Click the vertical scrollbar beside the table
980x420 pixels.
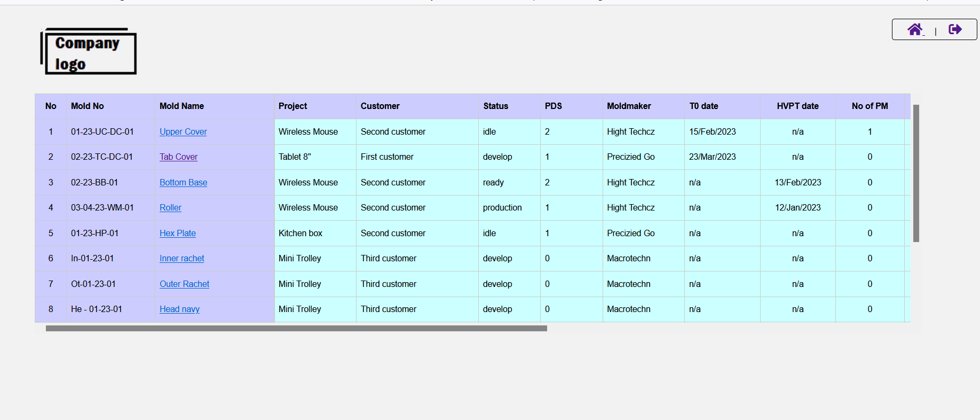[x=916, y=174]
